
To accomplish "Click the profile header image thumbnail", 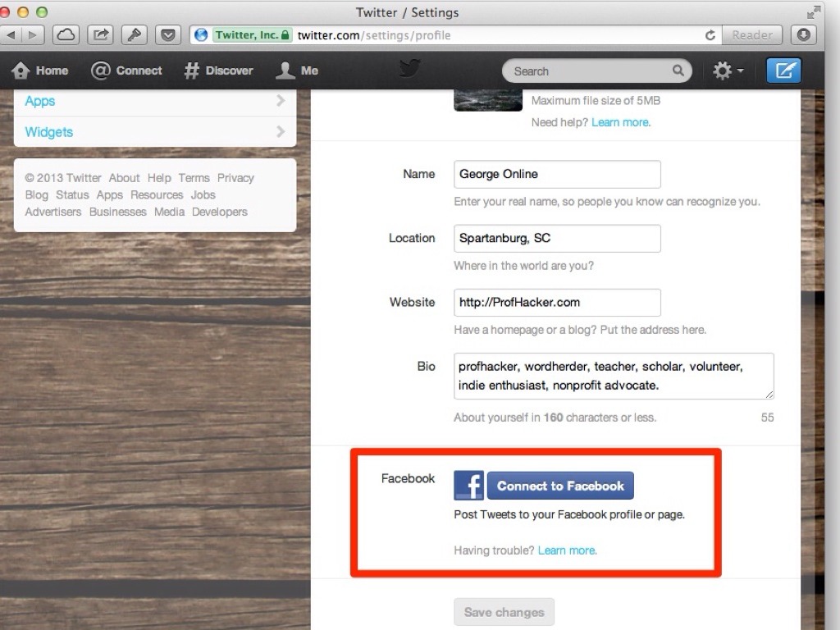I will tap(488, 101).
